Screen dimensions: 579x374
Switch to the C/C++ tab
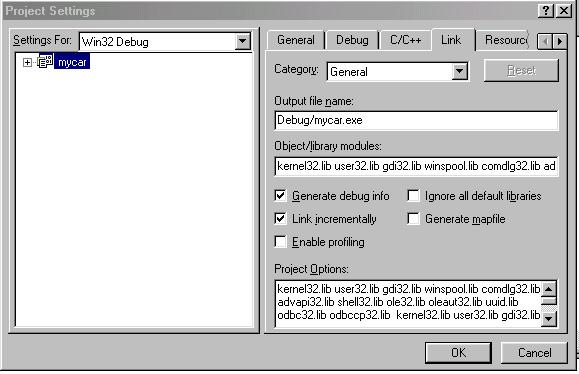click(405, 40)
